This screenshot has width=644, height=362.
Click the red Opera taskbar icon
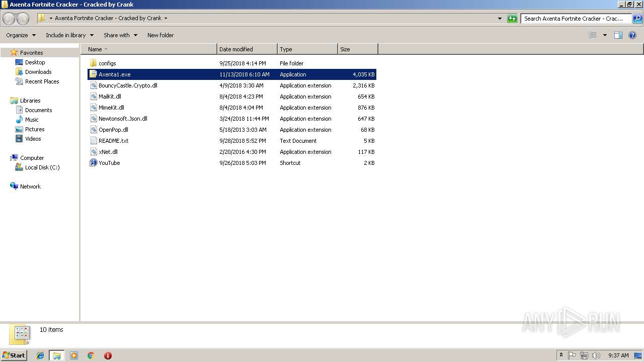pyautogui.click(x=108, y=355)
